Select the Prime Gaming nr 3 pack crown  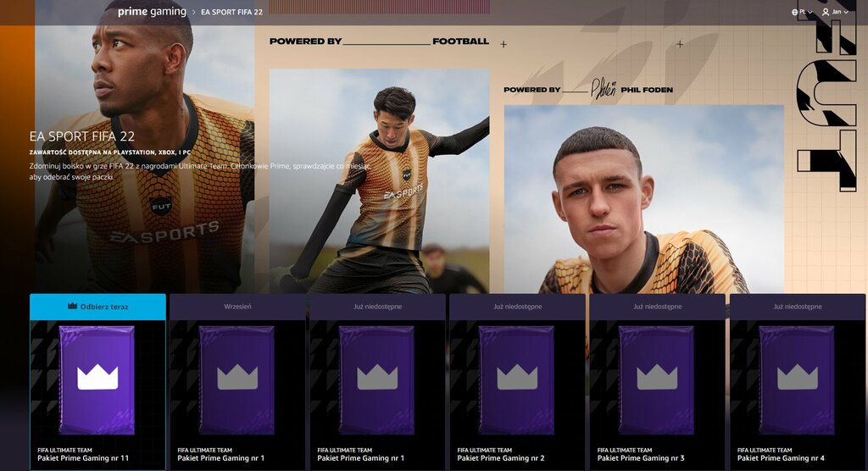coord(657,378)
